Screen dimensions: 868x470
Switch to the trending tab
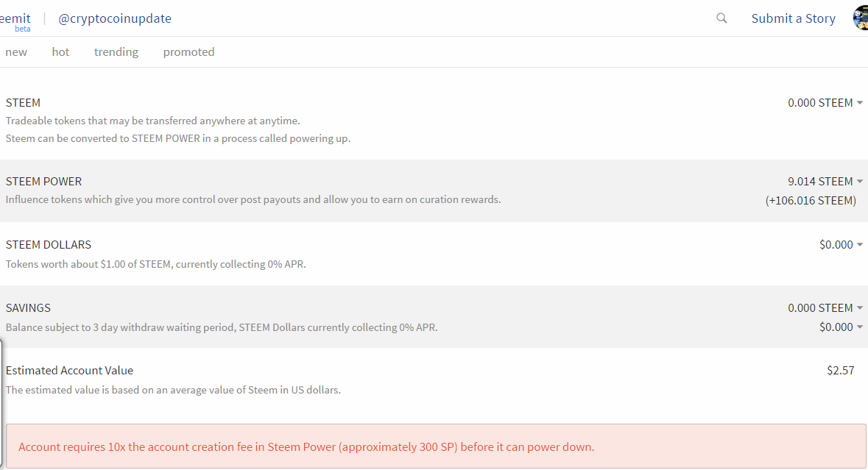click(x=116, y=52)
